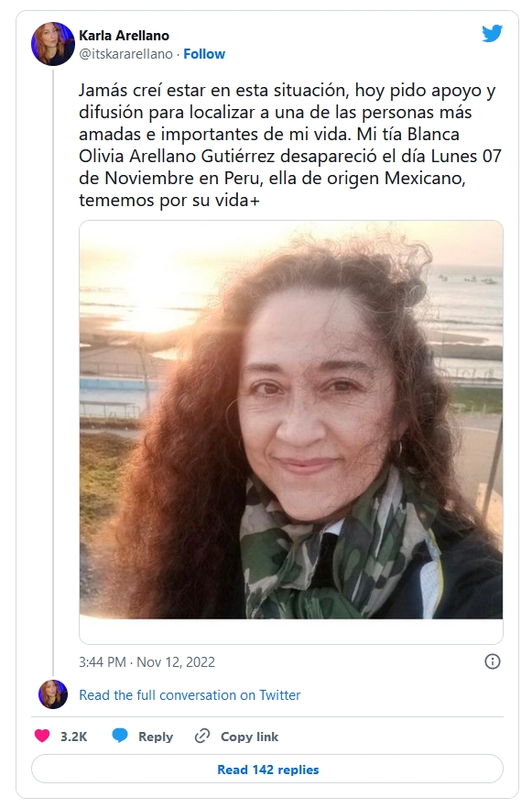Click the reply speech bubble icon
Viewport: 532px width, 808px height.
point(120,736)
